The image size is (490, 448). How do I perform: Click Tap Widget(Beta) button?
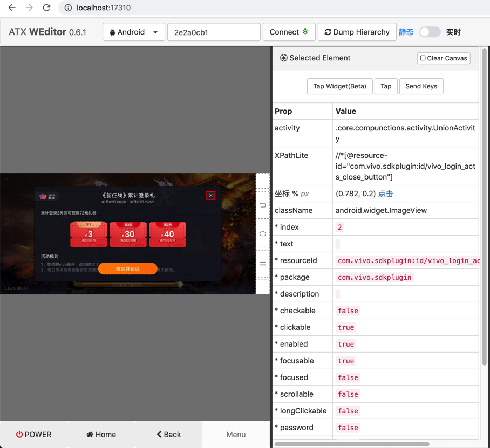tap(339, 86)
